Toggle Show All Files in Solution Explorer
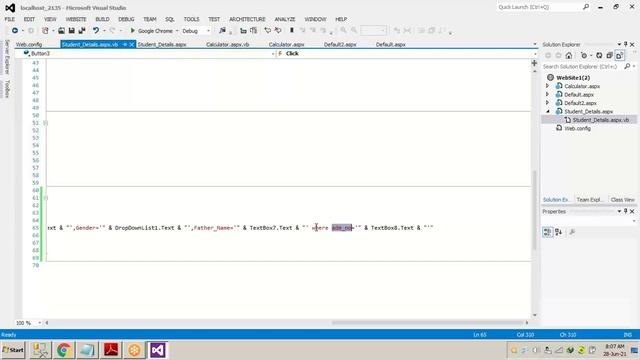The height and width of the screenshot is (360, 640). [620, 56]
